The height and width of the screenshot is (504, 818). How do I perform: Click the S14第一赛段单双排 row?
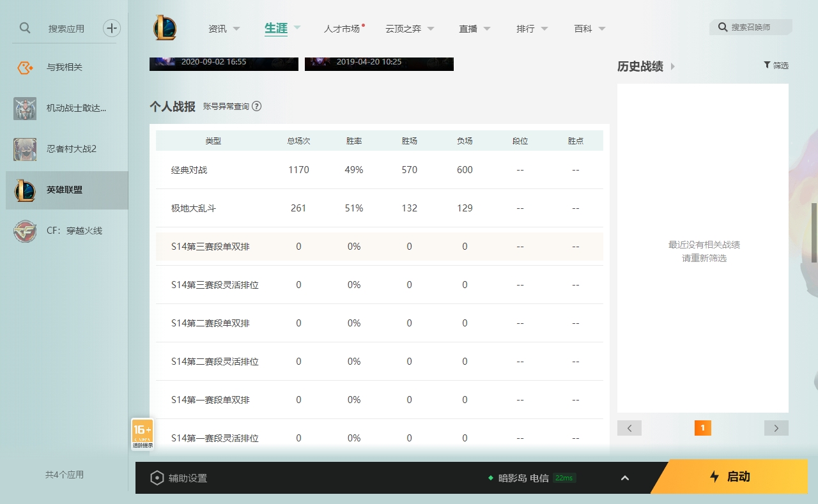(x=380, y=400)
